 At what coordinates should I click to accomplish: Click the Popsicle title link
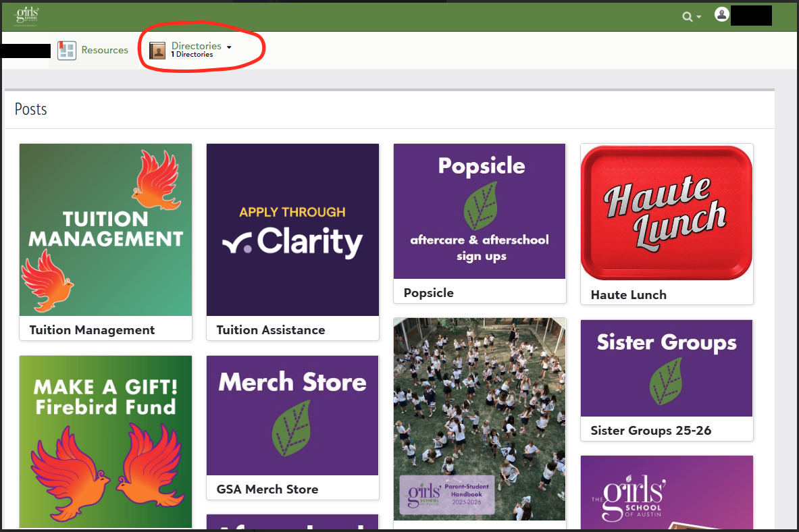429,292
